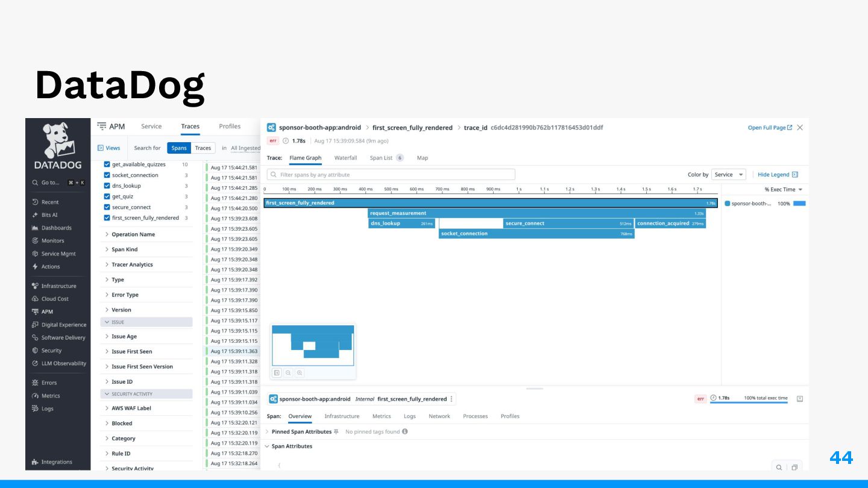Open Infrastructure icon in sidebar
This screenshot has width=868, height=488.
pyautogui.click(x=35, y=286)
